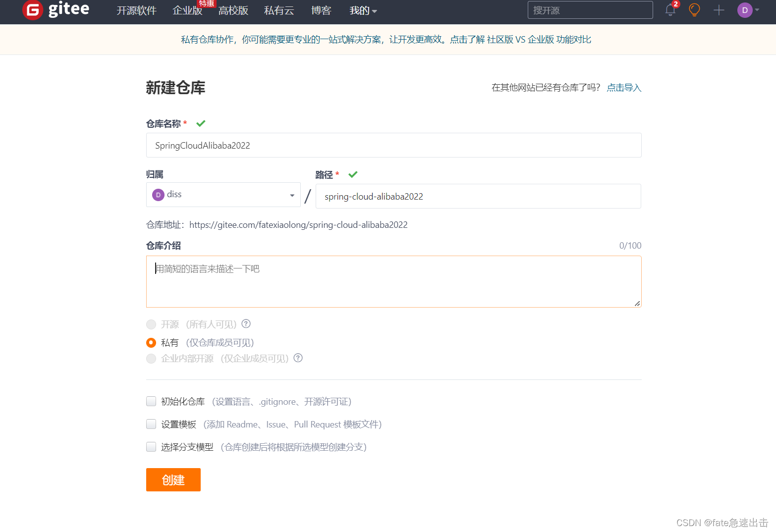Click the lightbulb feedback icon
The height and width of the screenshot is (532, 776).
pyautogui.click(x=694, y=10)
